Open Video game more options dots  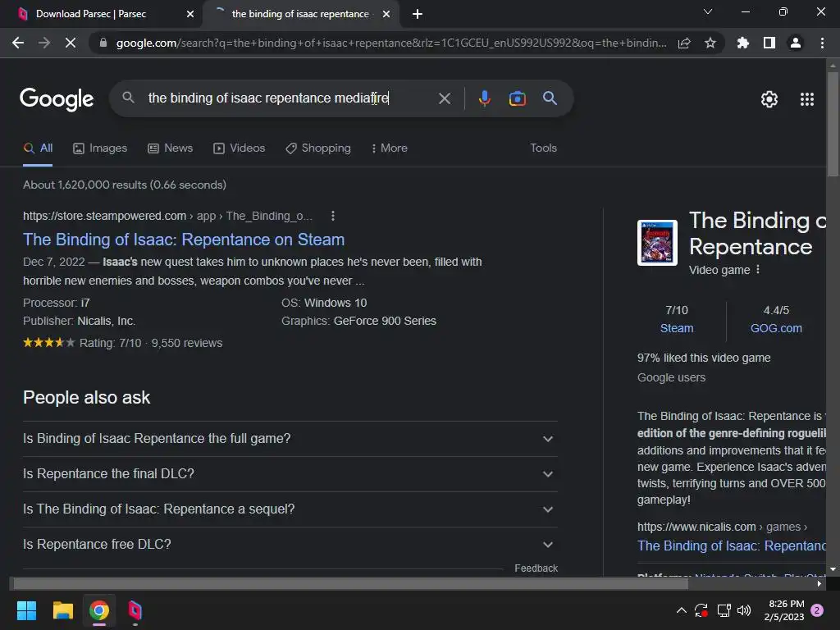(x=757, y=270)
